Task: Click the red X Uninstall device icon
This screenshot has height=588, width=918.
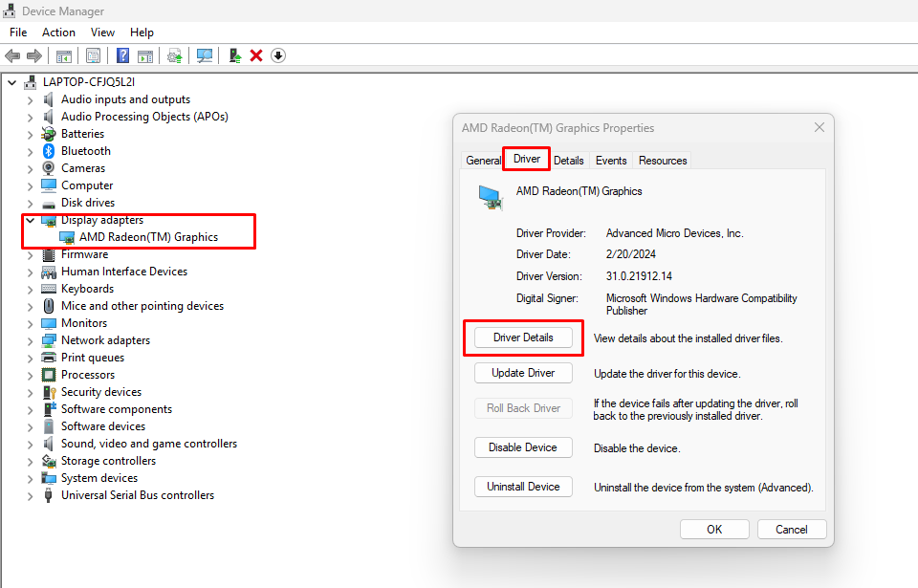Action: 256,55
